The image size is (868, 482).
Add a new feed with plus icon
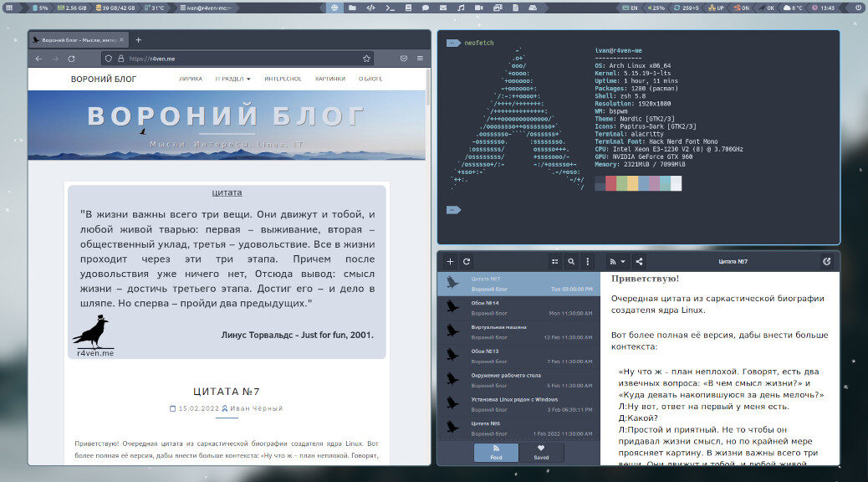(450, 261)
